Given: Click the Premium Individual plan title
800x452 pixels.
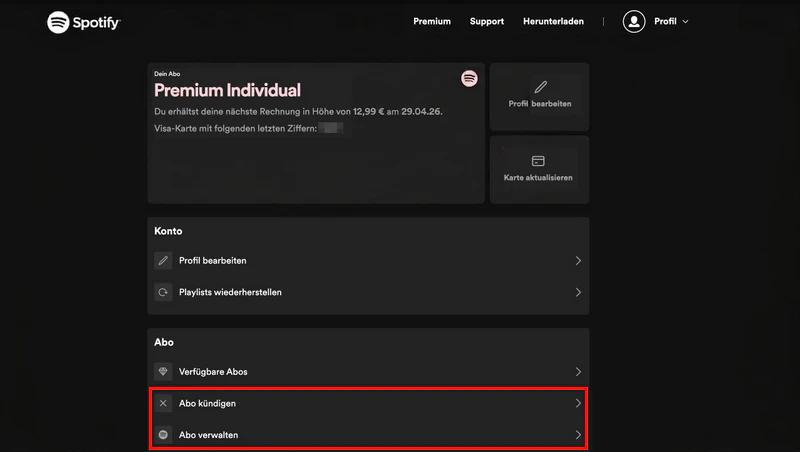Looking at the screenshot, I should 228,90.
